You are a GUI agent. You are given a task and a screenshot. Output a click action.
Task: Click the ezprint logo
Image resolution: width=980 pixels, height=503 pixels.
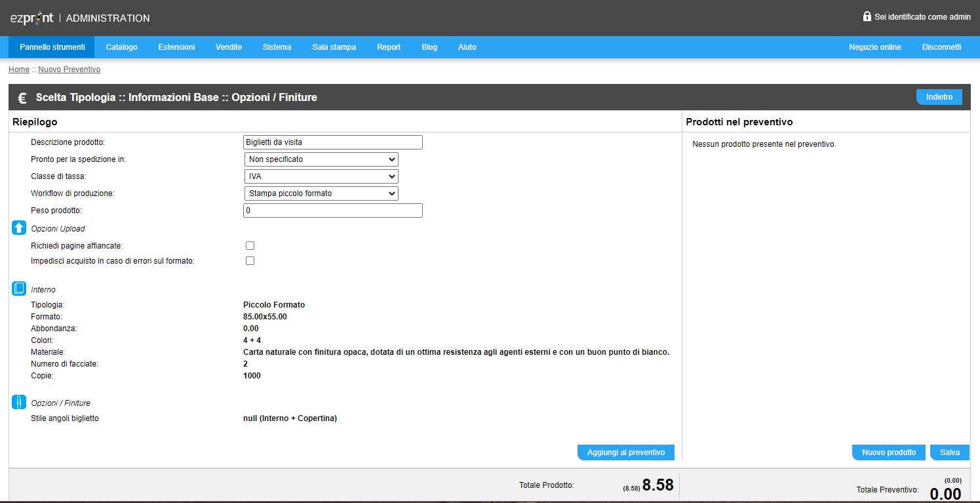coord(32,18)
